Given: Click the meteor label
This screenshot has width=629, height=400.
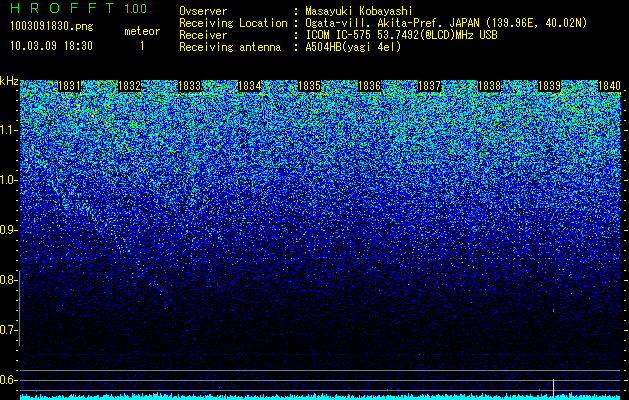Looking at the screenshot, I should 142,31.
